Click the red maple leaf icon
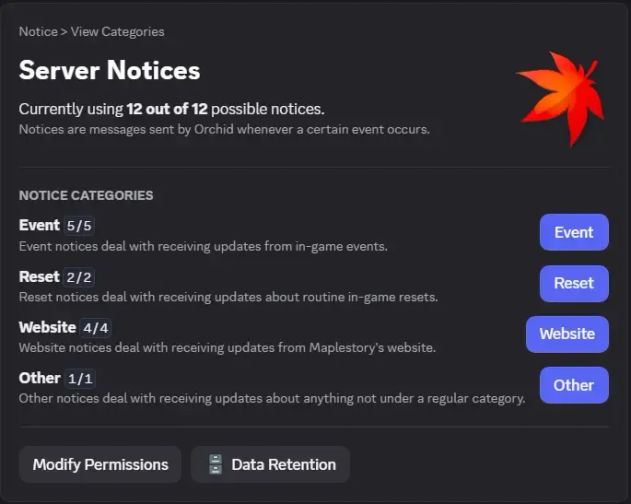 click(561, 99)
